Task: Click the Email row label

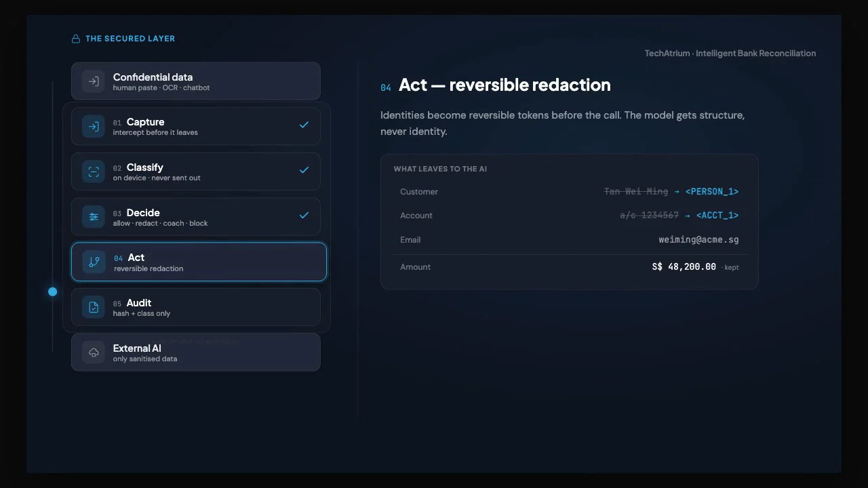Action: pyautogui.click(x=410, y=240)
